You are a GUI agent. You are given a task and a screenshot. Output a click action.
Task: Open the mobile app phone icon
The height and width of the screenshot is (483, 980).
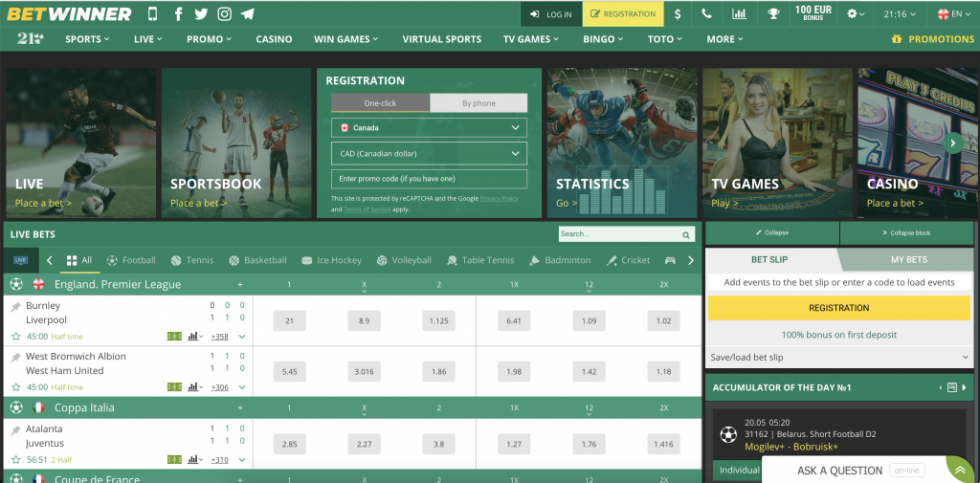(152, 13)
